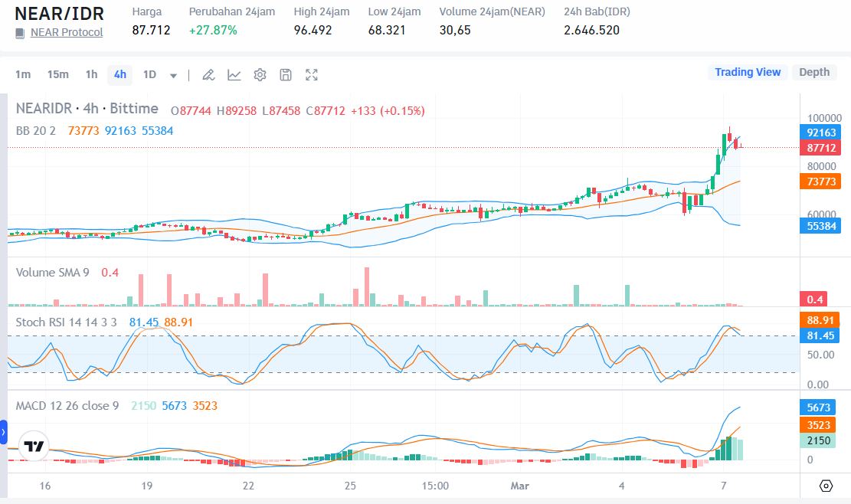Click the BB 20 2 indicator label

click(x=36, y=131)
